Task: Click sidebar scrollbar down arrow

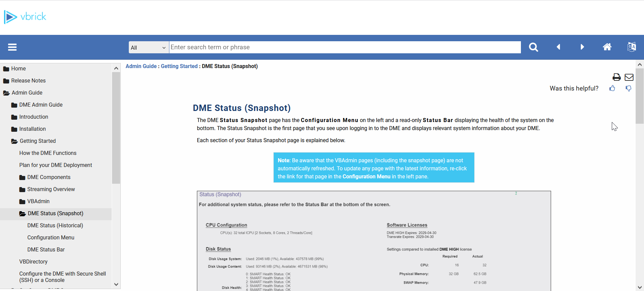Action: tap(116, 284)
